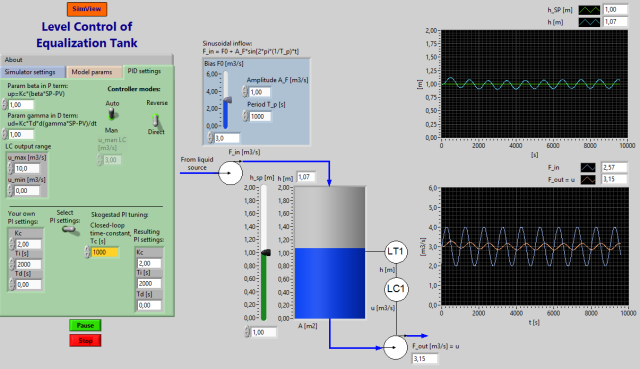Screen dimensions: 640x369
Task: Click the F_in plot legend icon
Action: coord(588,167)
